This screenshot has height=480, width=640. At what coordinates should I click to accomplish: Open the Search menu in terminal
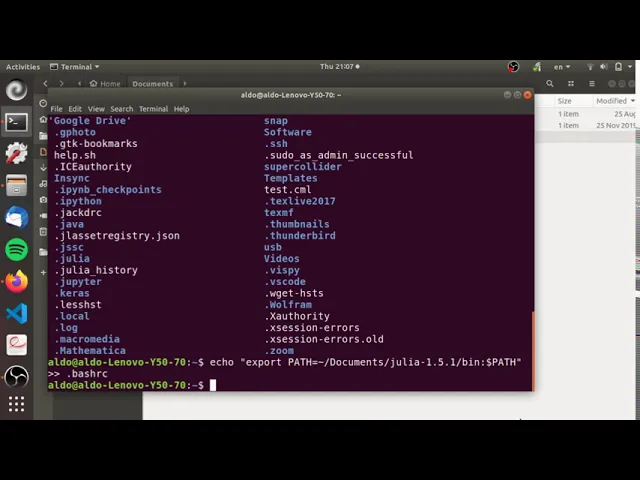[x=122, y=109]
